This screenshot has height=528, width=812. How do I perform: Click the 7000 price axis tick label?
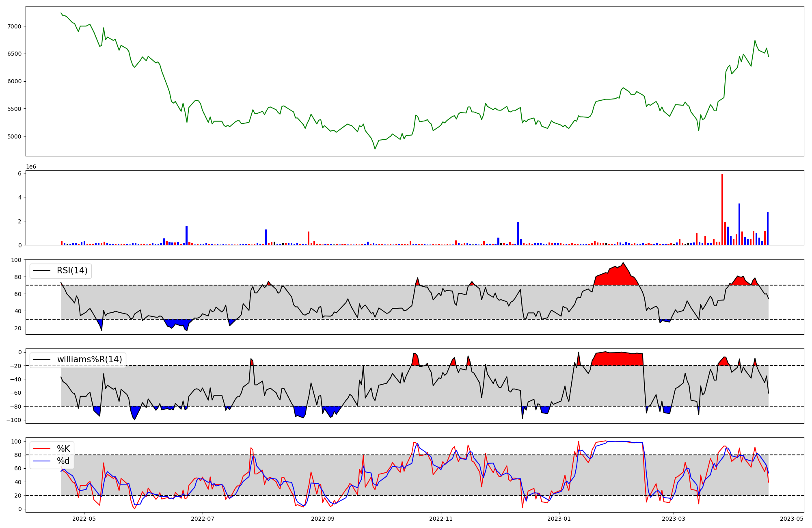tap(15, 26)
